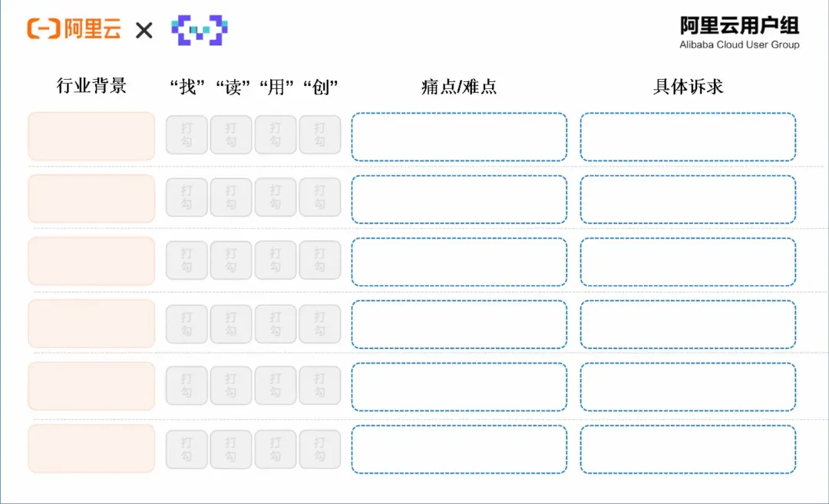The image size is (829, 504).
Task: Tick the first row's "找" checkbox
Action: (x=187, y=135)
